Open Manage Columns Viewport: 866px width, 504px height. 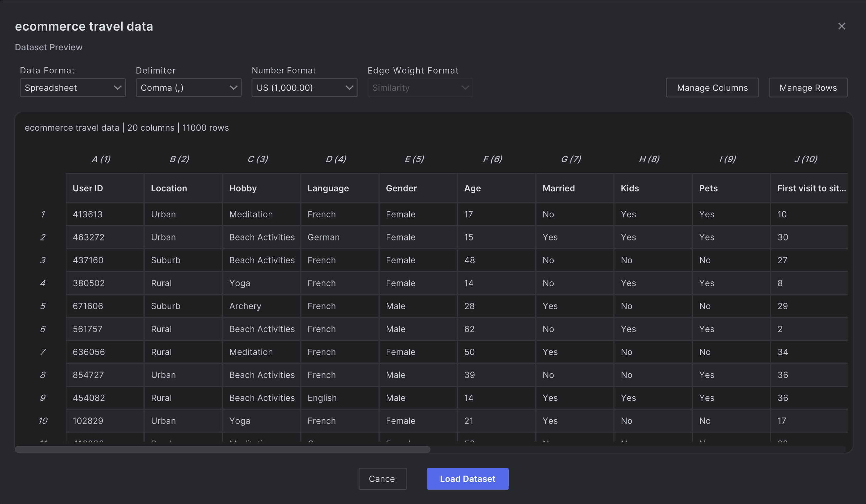[712, 88]
